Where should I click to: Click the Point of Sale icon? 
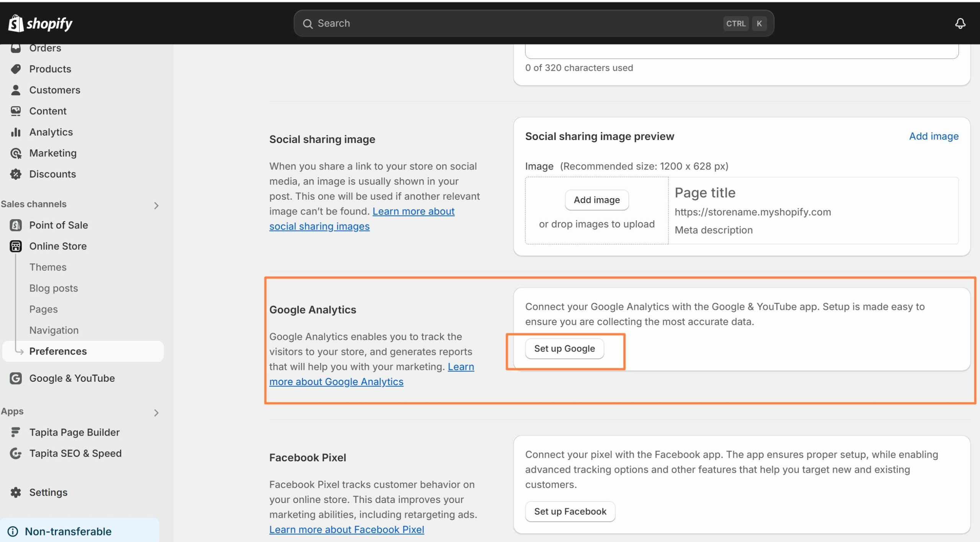coord(15,224)
